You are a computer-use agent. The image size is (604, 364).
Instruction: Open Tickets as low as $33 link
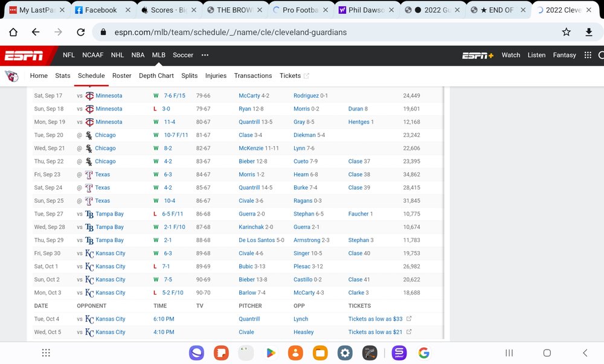(375, 319)
